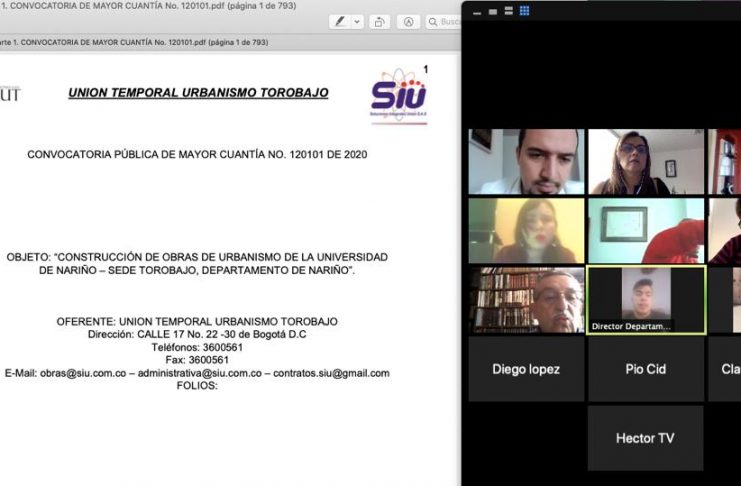Switch Zoom panel to single video view
The image size is (741, 486).
(493, 11)
